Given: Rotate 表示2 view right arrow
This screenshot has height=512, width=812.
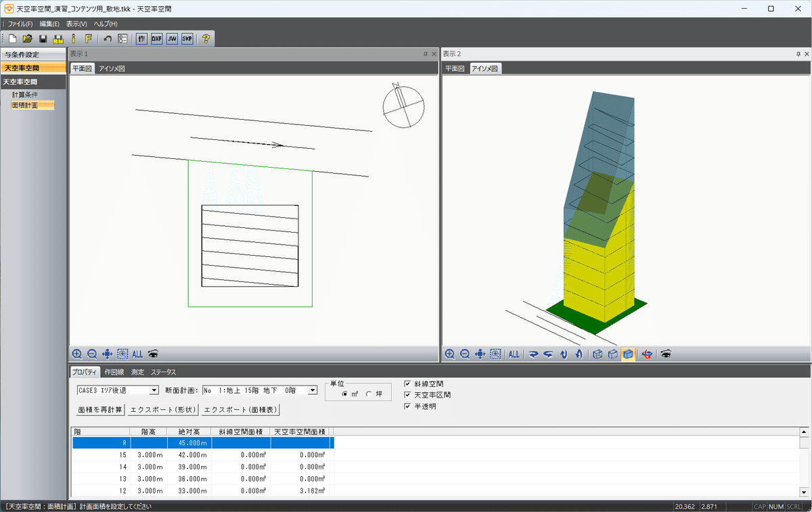Looking at the screenshot, I should tap(533, 354).
